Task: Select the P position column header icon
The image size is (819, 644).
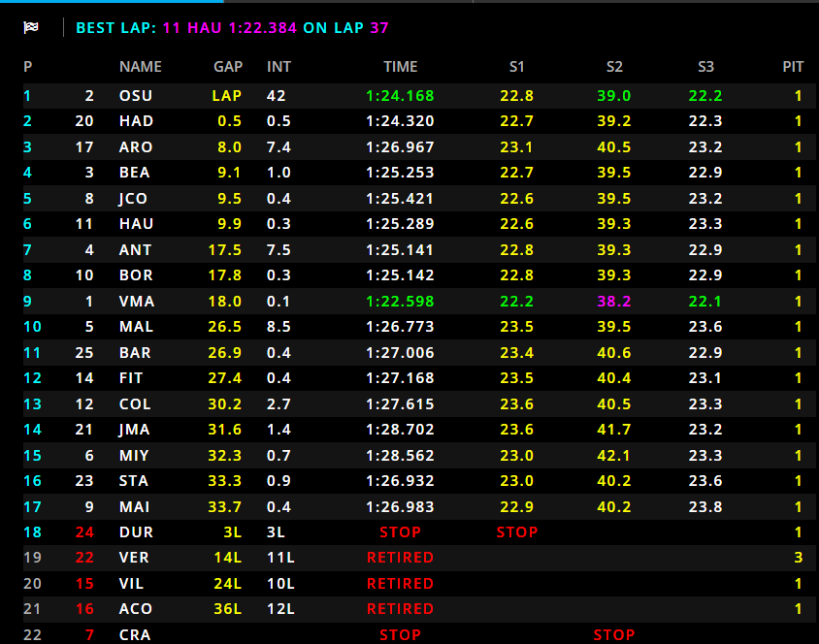Action: tap(26, 67)
